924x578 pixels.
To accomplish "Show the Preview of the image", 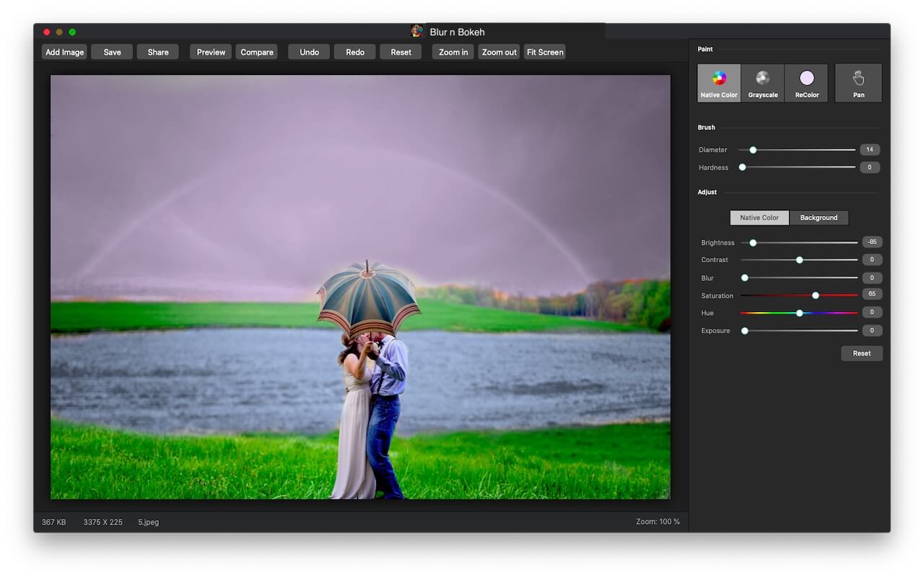I will coord(211,52).
